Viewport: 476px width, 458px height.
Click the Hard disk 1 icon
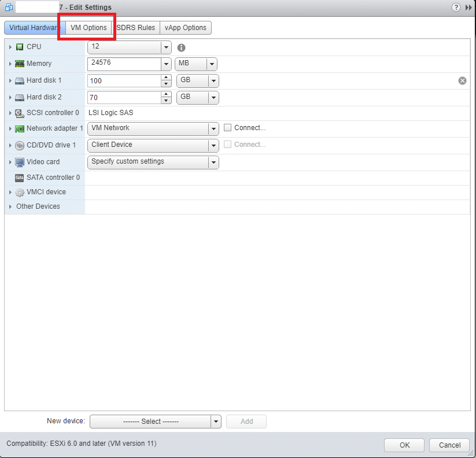click(x=20, y=81)
